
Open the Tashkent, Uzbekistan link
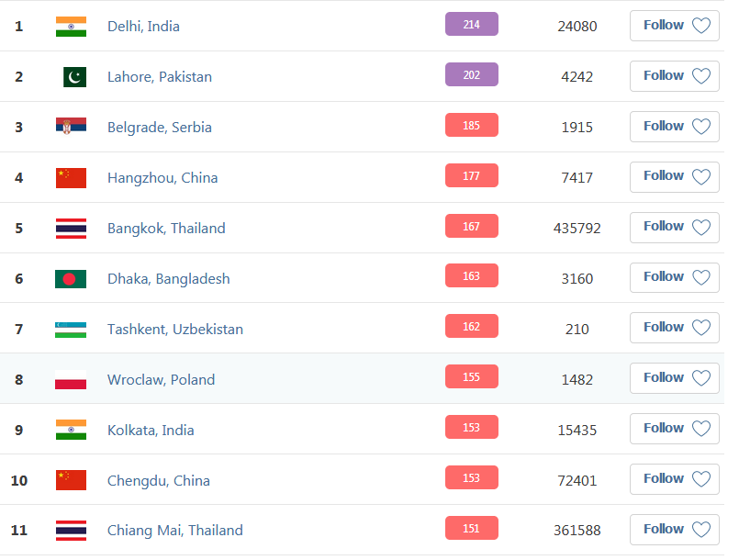[175, 329]
